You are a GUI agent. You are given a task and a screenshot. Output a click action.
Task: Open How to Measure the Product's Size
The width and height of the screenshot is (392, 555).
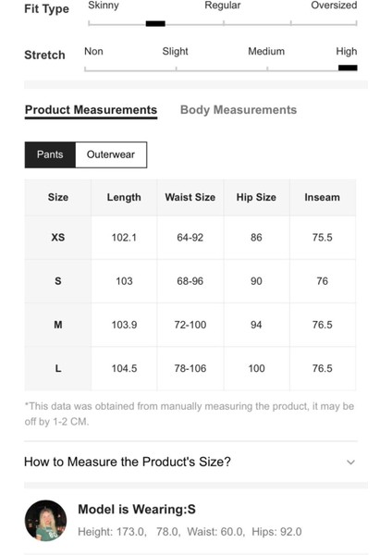click(190, 462)
